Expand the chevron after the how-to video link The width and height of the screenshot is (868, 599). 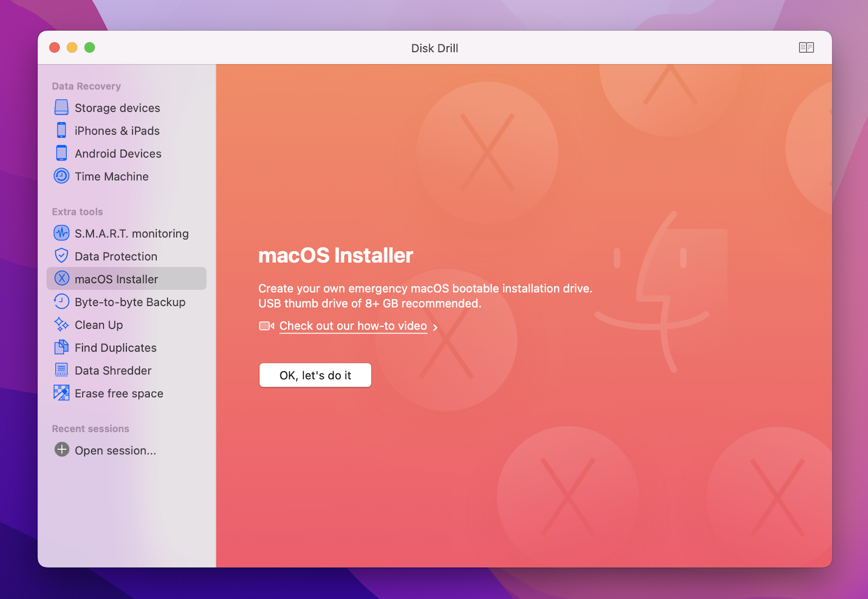pos(435,327)
